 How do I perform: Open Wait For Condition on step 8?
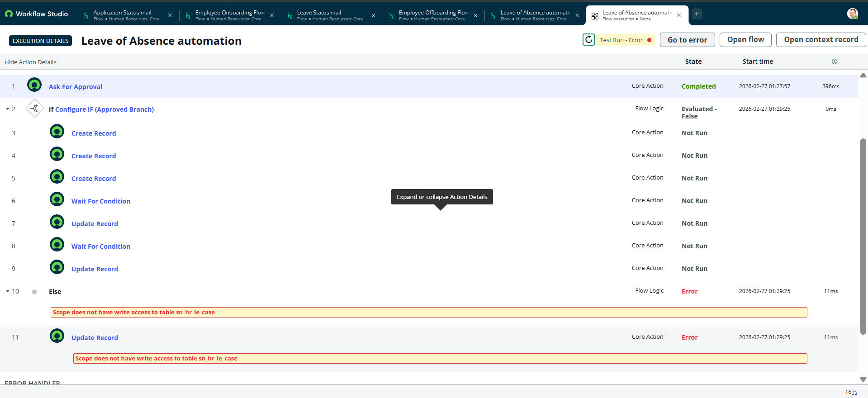click(101, 246)
